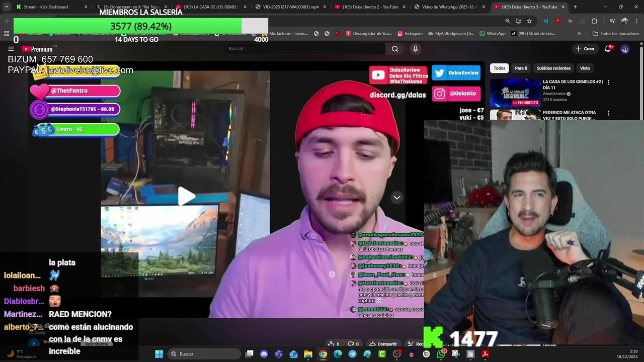The image size is (644, 362).
Task: Click the Compartir share button
Action: point(383,344)
